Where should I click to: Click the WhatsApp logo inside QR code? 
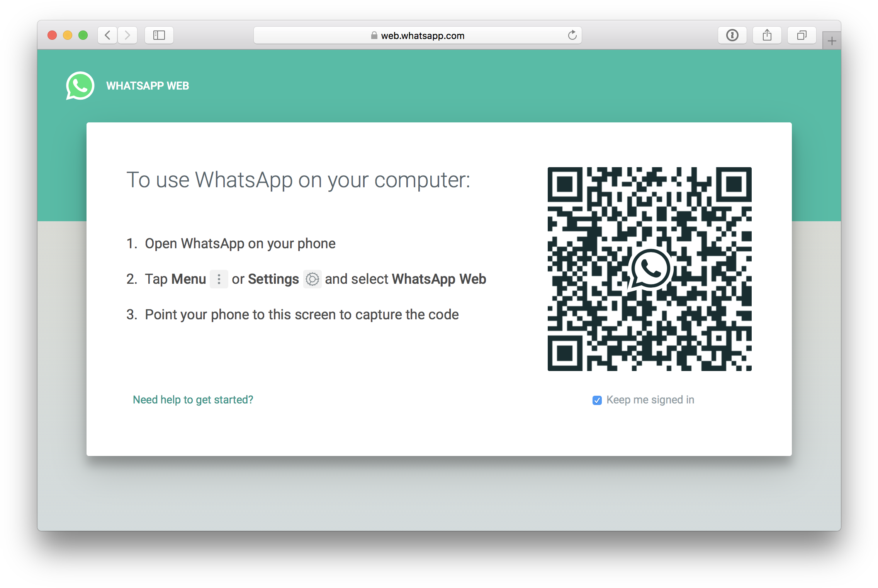point(650,269)
